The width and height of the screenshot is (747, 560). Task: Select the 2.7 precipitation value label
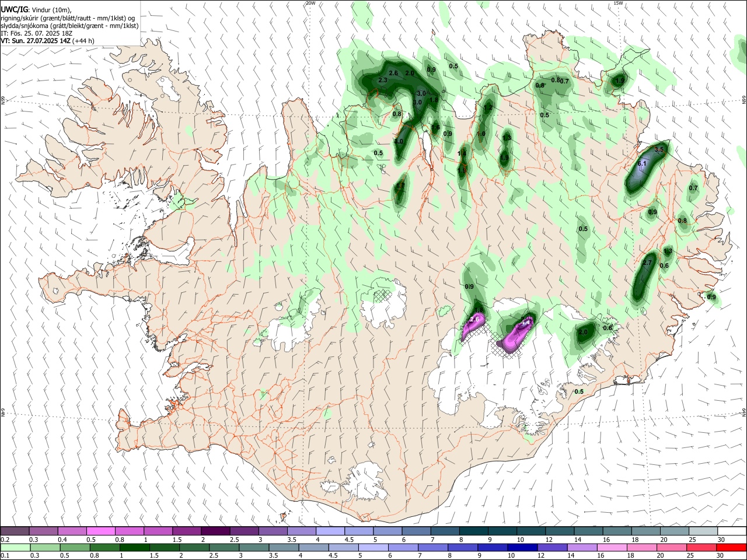647,263
